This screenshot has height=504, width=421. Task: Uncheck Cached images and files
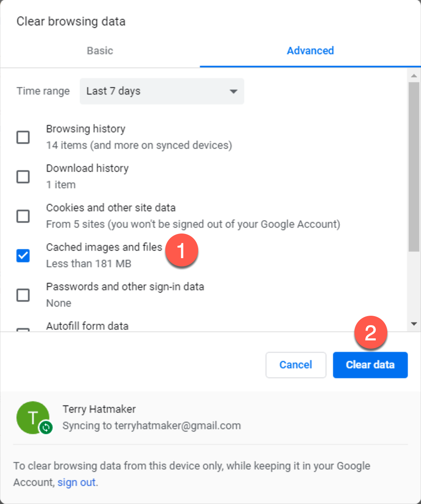[x=23, y=256]
